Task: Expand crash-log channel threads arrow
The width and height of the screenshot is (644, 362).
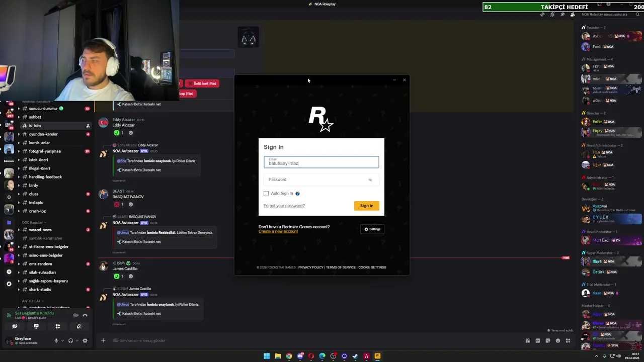Action: pos(19,211)
